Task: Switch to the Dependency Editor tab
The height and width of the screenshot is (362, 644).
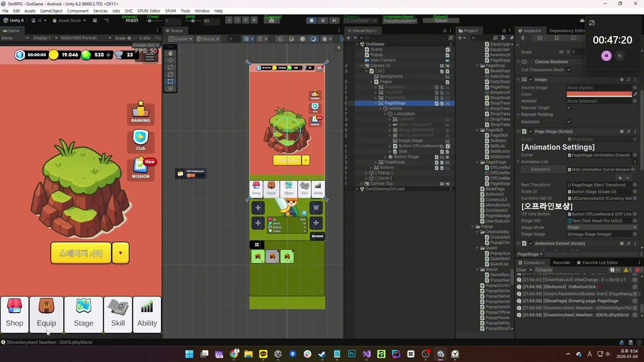Action: tap(568, 31)
